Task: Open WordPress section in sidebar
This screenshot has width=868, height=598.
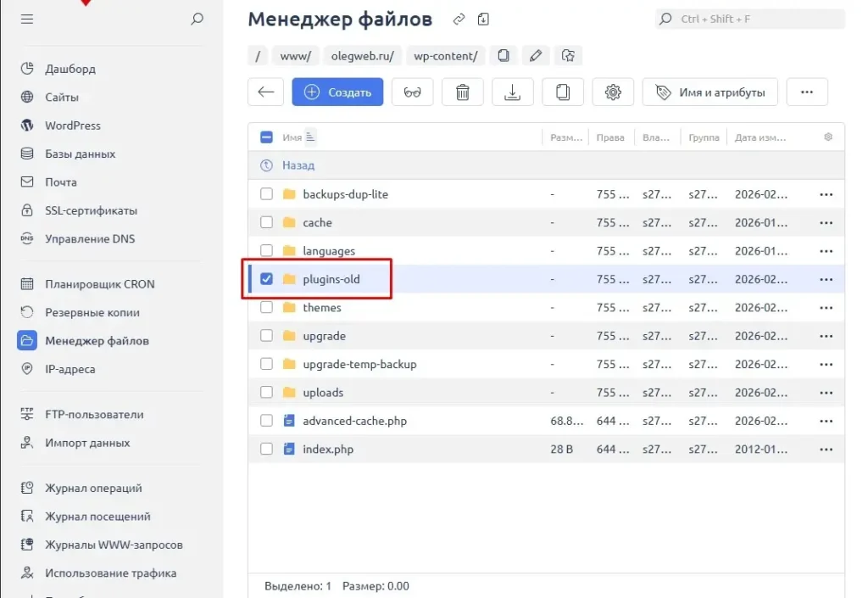Action: tap(73, 126)
